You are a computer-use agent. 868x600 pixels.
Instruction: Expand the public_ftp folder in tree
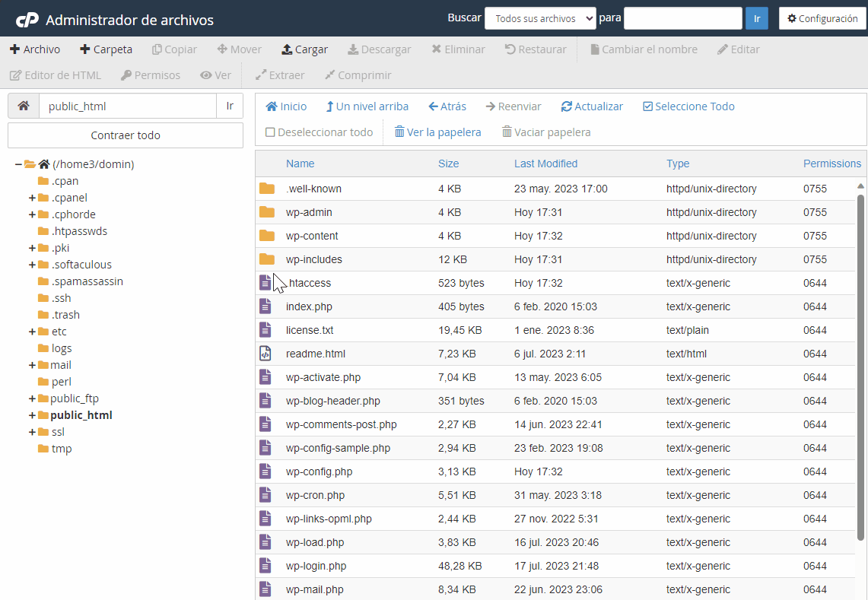(x=32, y=398)
